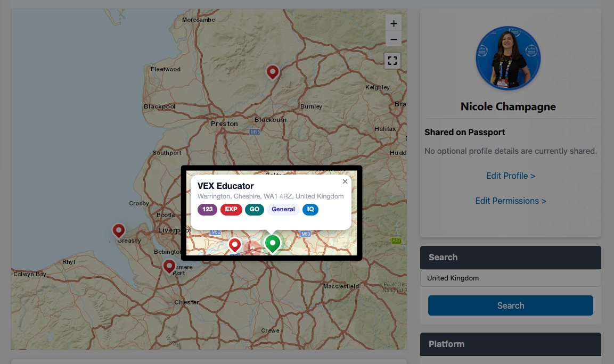This screenshot has height=364, width=614.
Task: Click the Platform panel header
Action: [x=511, y=344]
